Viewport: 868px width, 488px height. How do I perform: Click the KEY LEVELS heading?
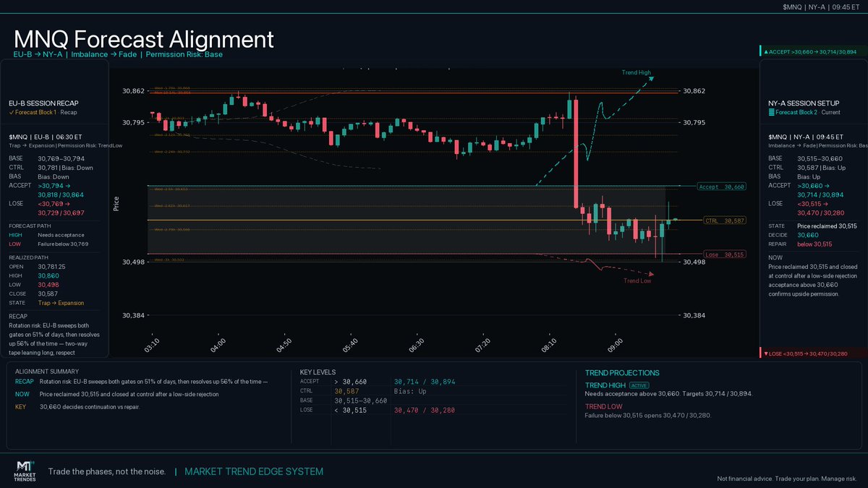[x=318, y=372]
